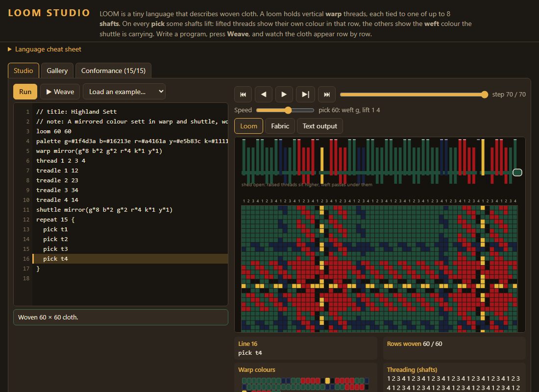539x392 pixels.
Task: Click the 'thread 1 2 3 4' line
Action: 61,161
